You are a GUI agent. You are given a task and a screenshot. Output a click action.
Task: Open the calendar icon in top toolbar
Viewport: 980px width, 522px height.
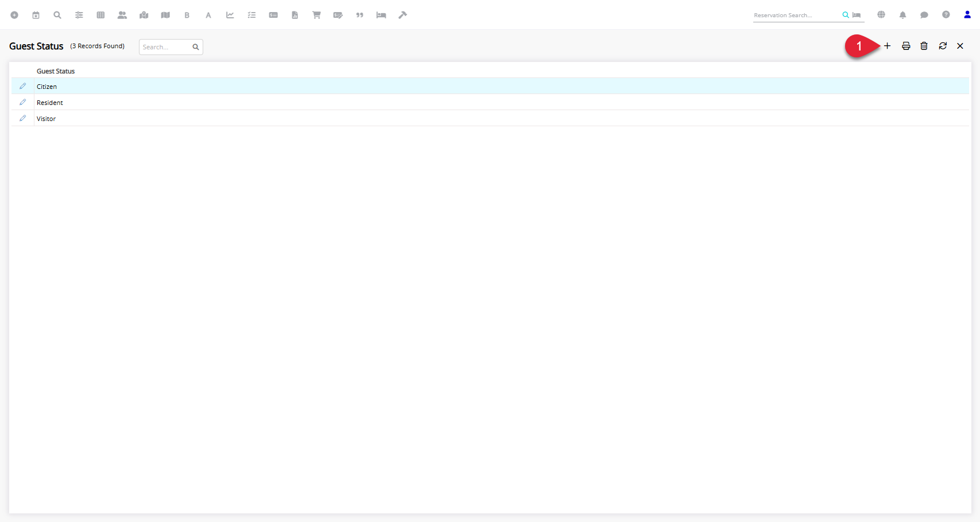36,15
